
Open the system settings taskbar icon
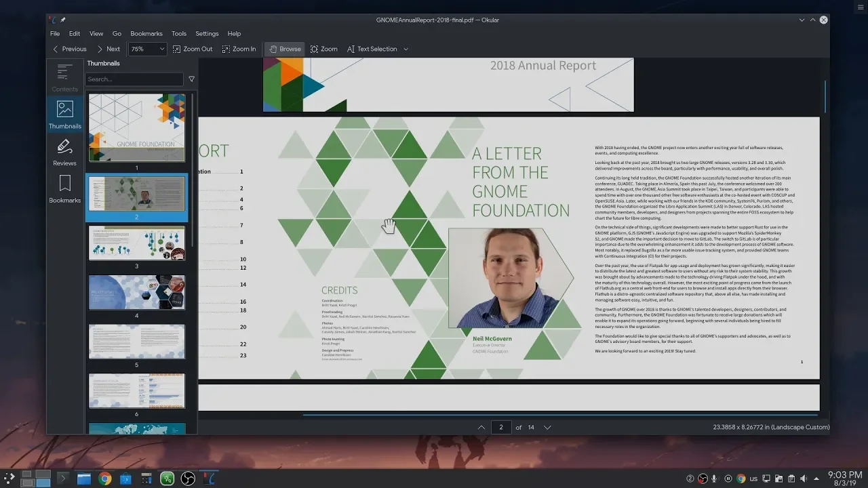pyautogui.click(x=146, y=479)
